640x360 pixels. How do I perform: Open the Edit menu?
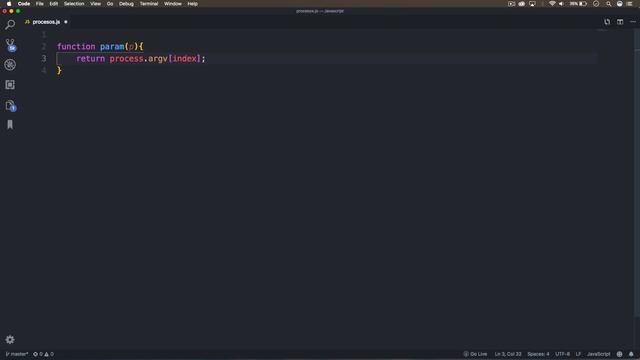pyautogui.click(x=53, y=4)
